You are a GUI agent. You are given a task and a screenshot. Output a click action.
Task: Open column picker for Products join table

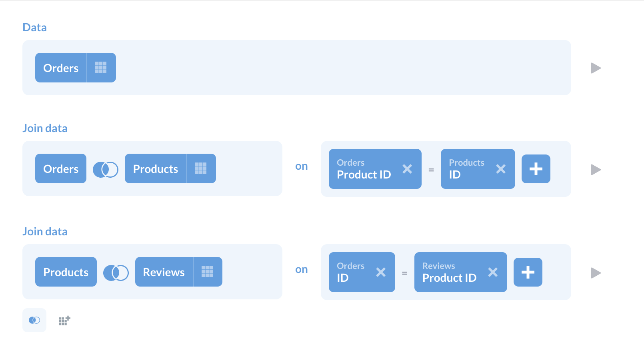pyautogui.click(x=201, y=168)
